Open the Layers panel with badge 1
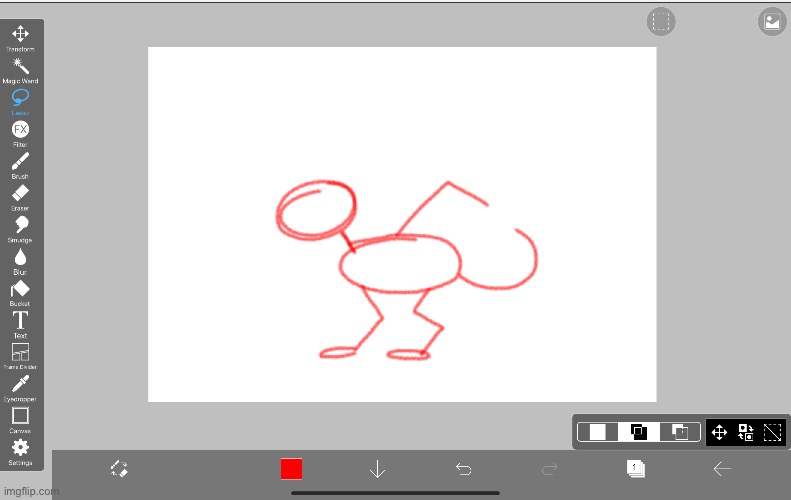This screenshot has width=791, height=500. [x=635, y=469]
